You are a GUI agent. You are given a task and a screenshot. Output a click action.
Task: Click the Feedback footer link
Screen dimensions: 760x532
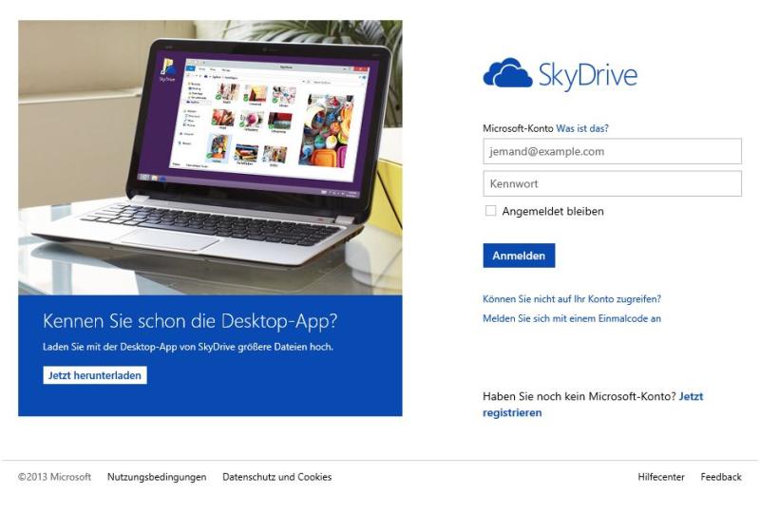721,477
